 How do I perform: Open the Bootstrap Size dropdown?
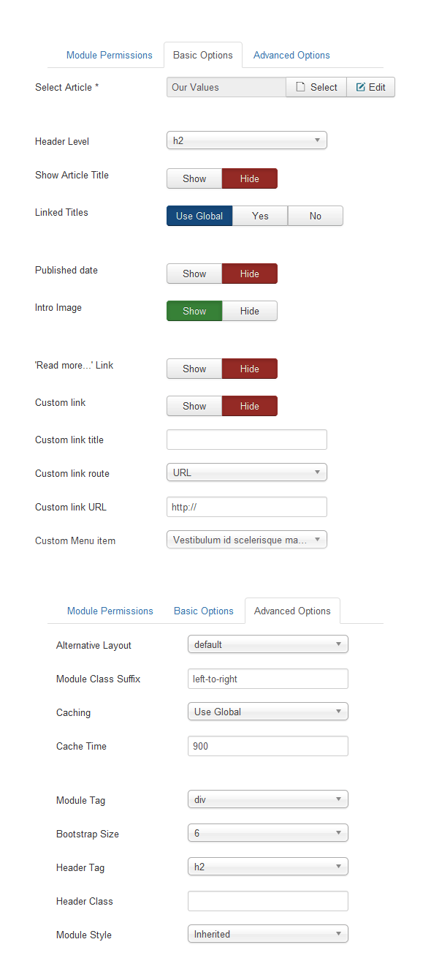pyautogui.click(x=268, y=833)
